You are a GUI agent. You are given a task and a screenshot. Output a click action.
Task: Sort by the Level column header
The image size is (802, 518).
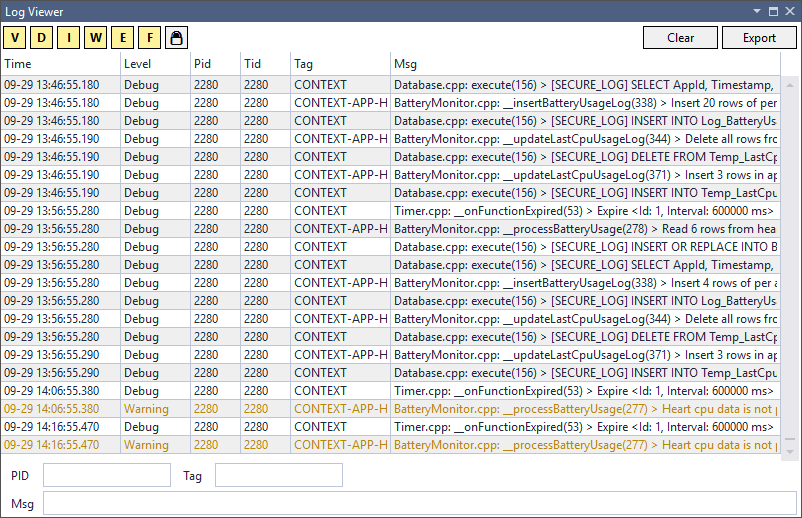coord(154,64)
